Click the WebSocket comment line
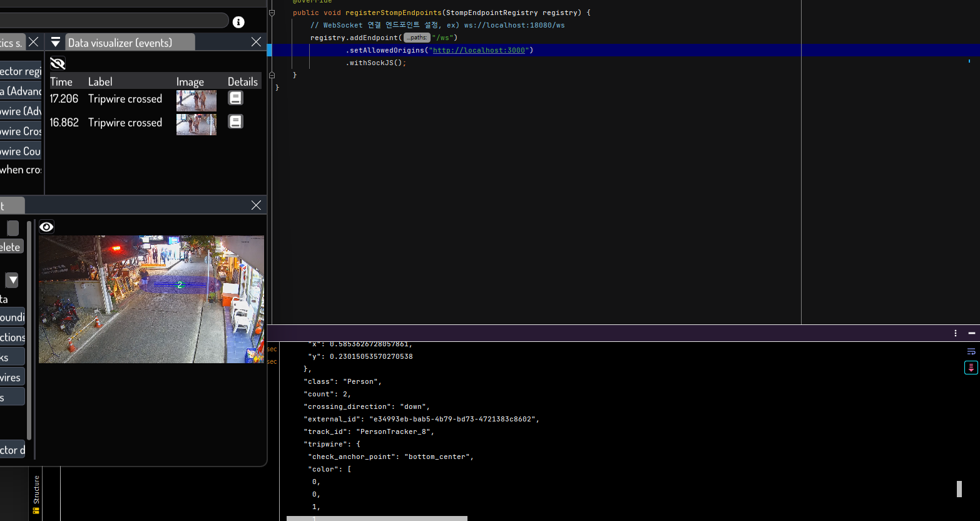 click(x=437, y=25)
